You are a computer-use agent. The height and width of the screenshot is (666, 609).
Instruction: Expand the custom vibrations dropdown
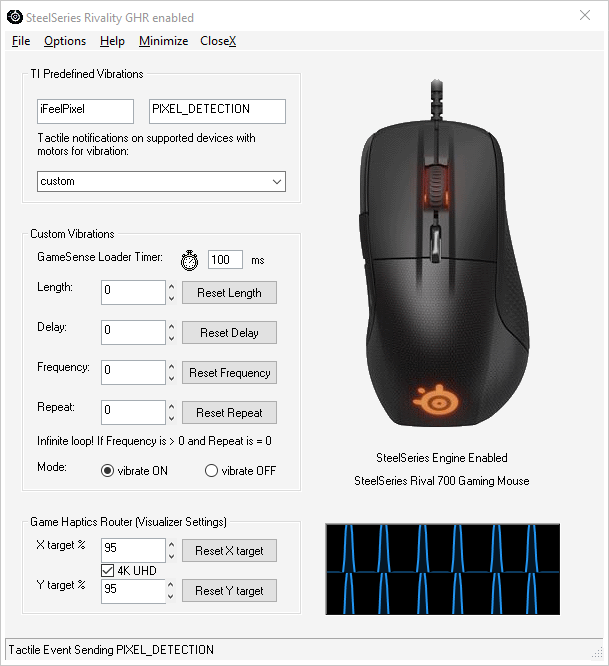(x=161, y=181)
